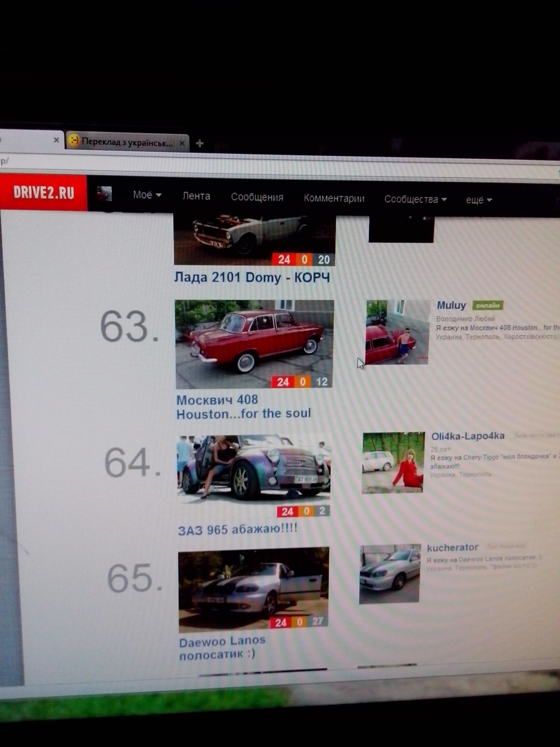The height and width of the screenshot is (747, 560).
Task: Click the rank number 65.
Action: point(135,578)
